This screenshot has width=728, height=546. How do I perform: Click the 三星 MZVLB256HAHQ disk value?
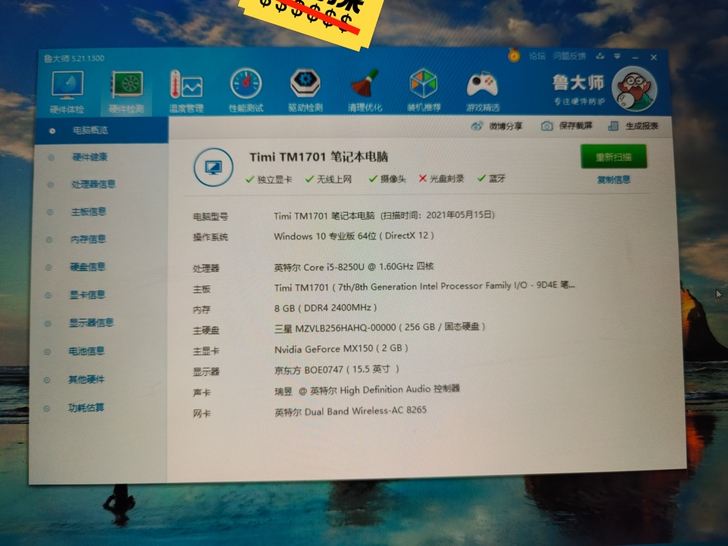point(380,327)
